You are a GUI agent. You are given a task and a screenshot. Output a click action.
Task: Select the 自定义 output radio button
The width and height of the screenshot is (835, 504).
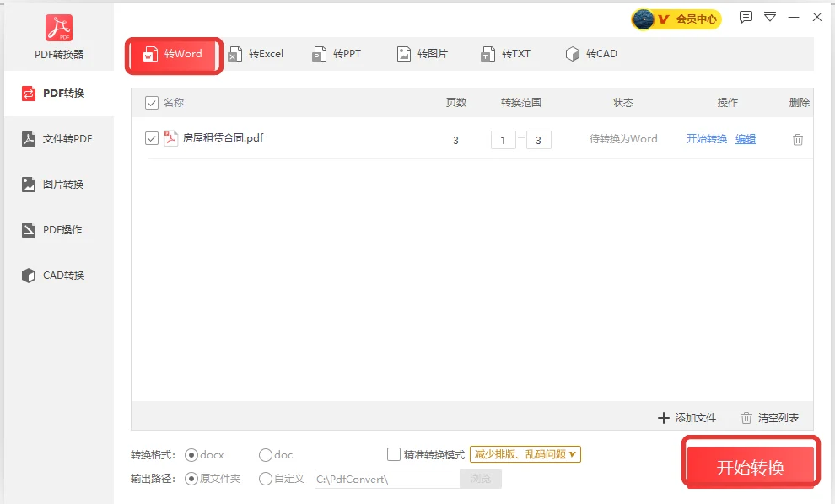click(265, 479)
